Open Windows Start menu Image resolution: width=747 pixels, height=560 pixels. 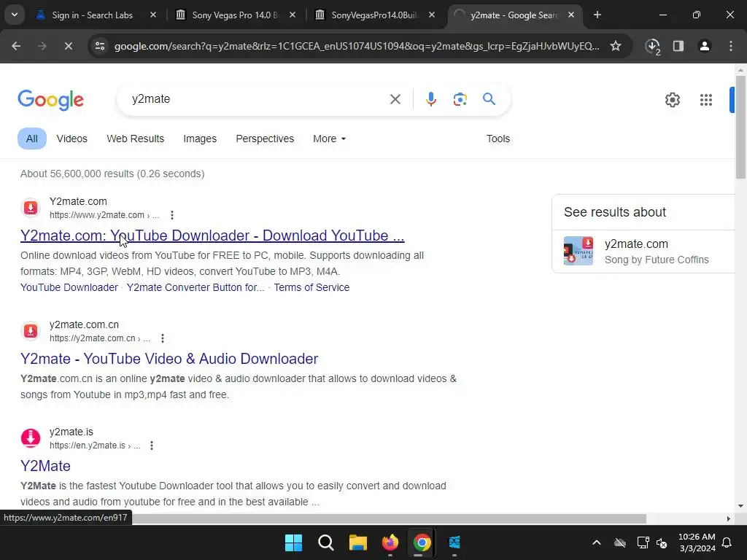tap(293, 542)
